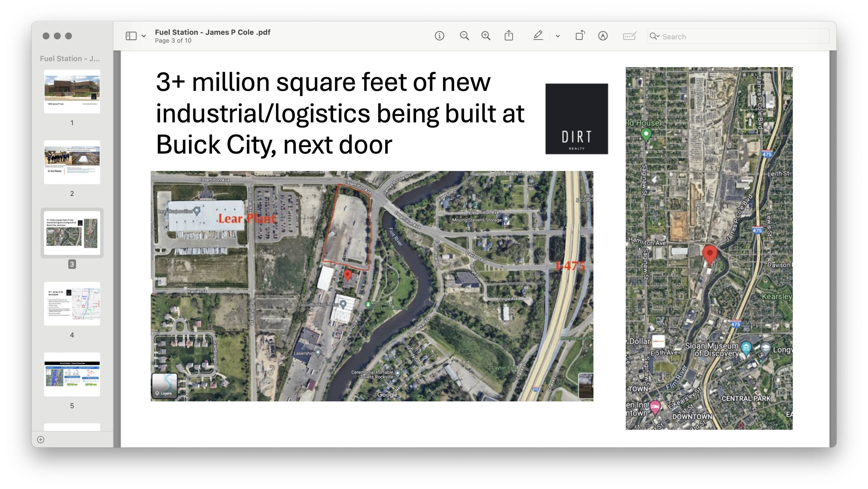Rotate the page with the rotate icon
Image resolution: width=868 pixels, height=489 pixels.
click(x=580, y=36)
